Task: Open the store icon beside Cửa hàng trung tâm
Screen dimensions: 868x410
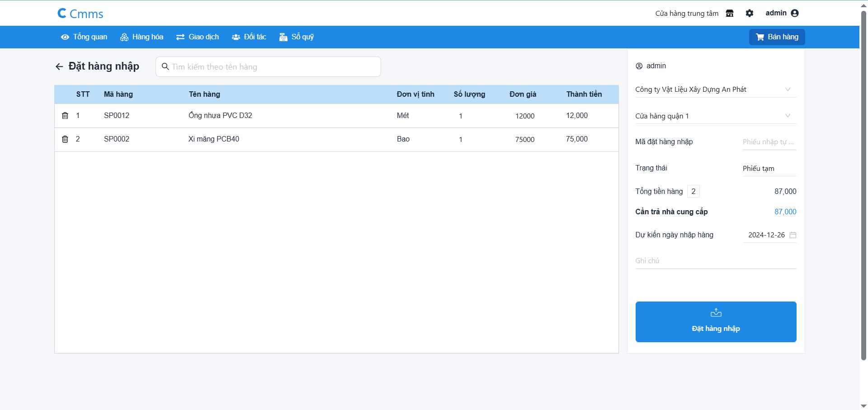Action: 730,13
